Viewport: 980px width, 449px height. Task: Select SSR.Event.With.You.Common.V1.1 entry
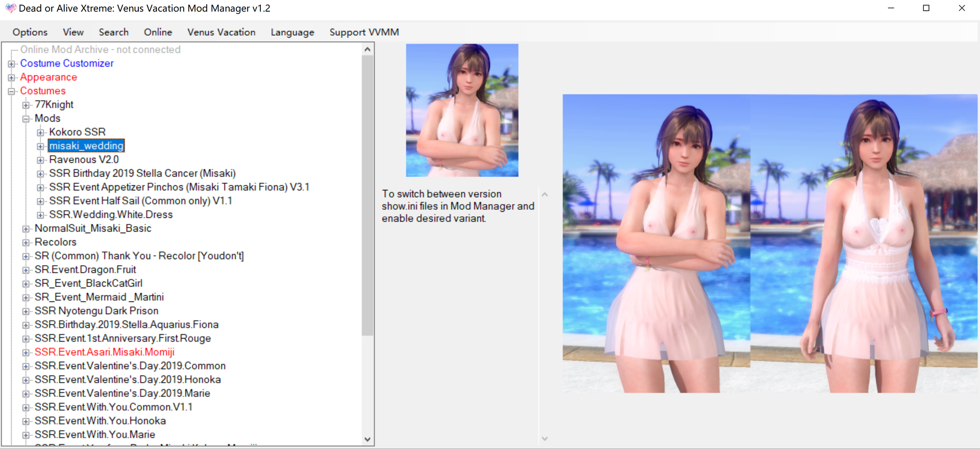click(113, 408)
